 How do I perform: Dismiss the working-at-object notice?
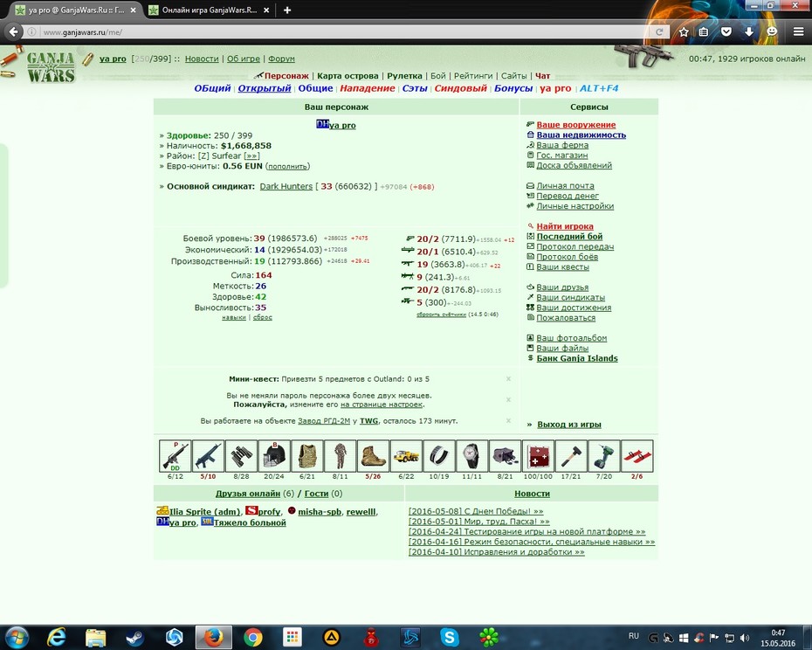(x=508, y=420)
